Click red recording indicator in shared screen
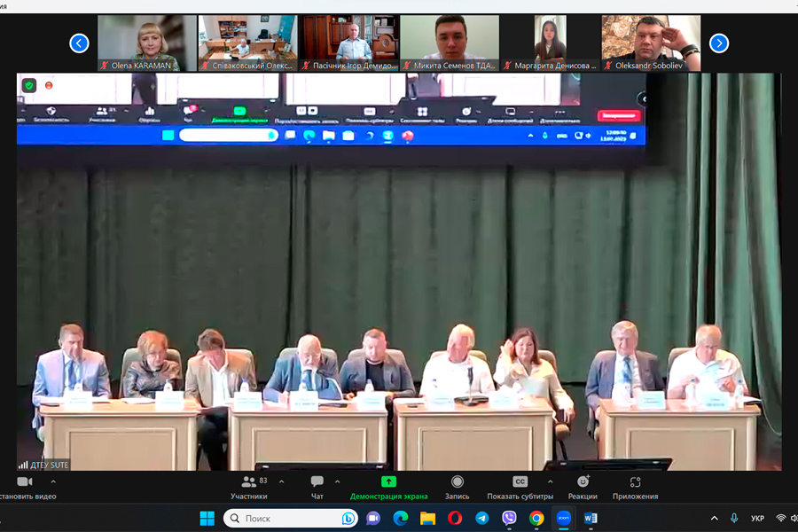798x532 pixels. [x=49, y=85]
